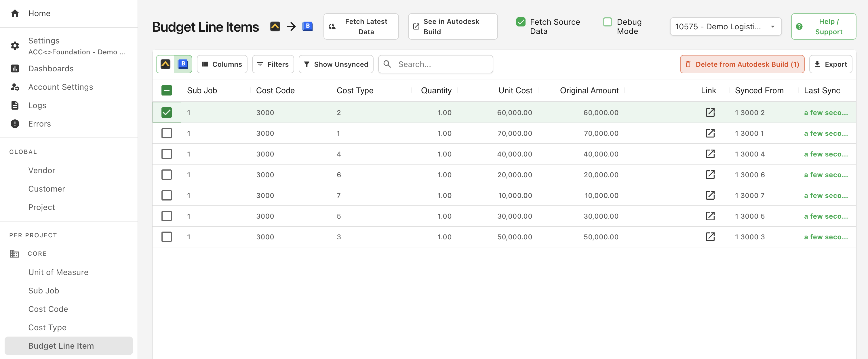This screenshot has width=868, height=359.
Task: Click the Errors exclamation icon
Action: pyautogui.click(x=15, y=124)
